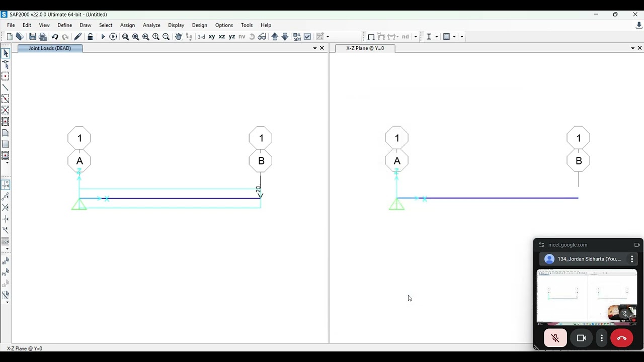Open the Model-Alive circular play icon

pyautogui.click(x=113, y=37)
